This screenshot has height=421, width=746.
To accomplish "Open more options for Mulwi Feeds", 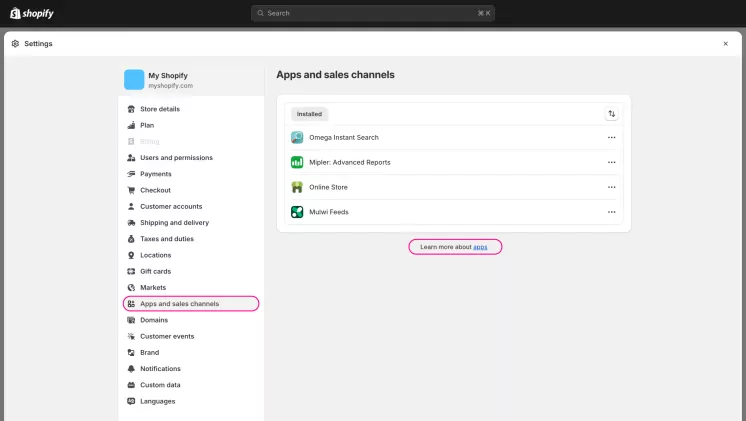I will (x=611, y=212).
